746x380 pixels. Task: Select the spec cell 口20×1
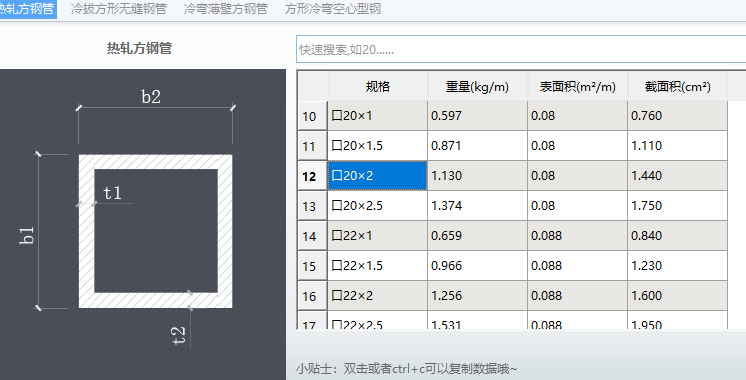click(x=378, y=116)
